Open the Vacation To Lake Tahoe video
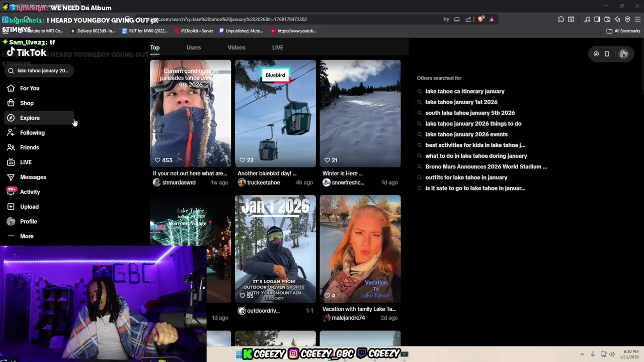 click(360, 249)
